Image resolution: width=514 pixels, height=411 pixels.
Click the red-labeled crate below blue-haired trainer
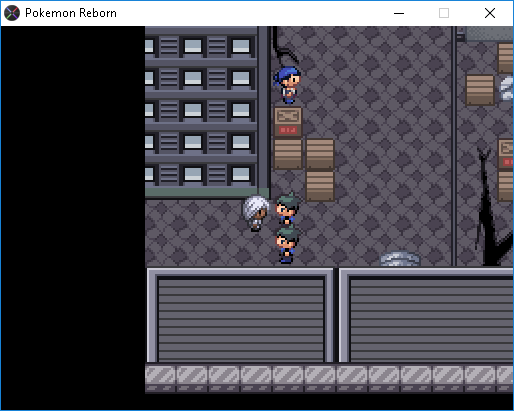(x=288, y=122)
